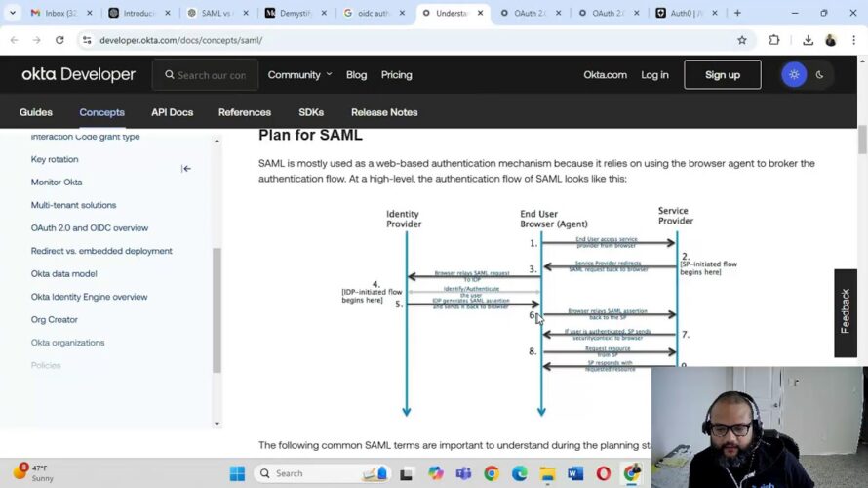Go to Okta.com link
This screenshot has height=488, width=868.
pos(605,75)
